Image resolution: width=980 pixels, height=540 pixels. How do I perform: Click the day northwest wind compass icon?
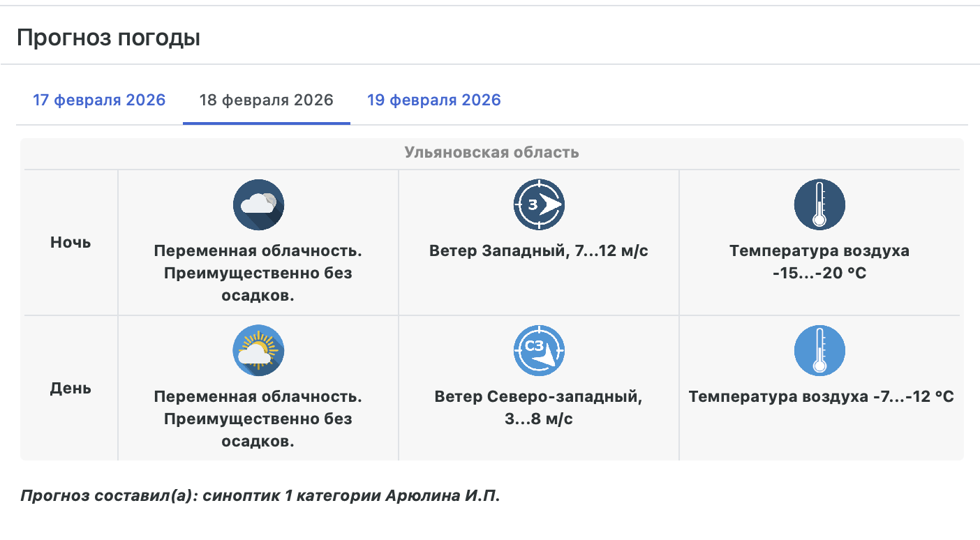pyautogui.click(x=539, y=350)
